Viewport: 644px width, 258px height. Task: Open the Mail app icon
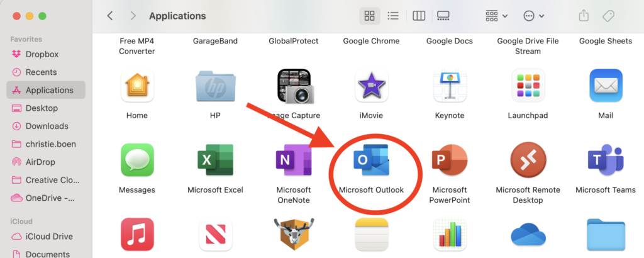606,86
